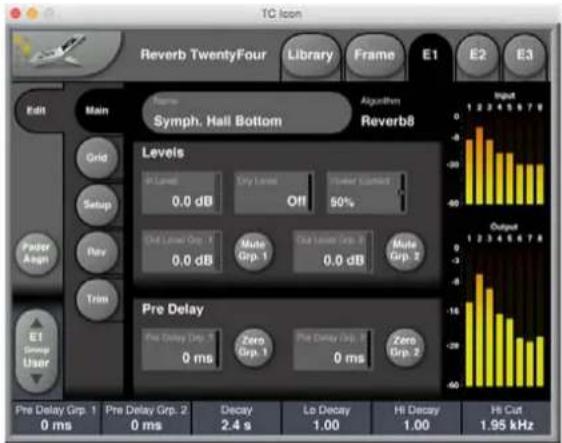This screenshot has width=562, height=443.
Task: Minimize the TC Icon window
Action: (x=33, y=14)
